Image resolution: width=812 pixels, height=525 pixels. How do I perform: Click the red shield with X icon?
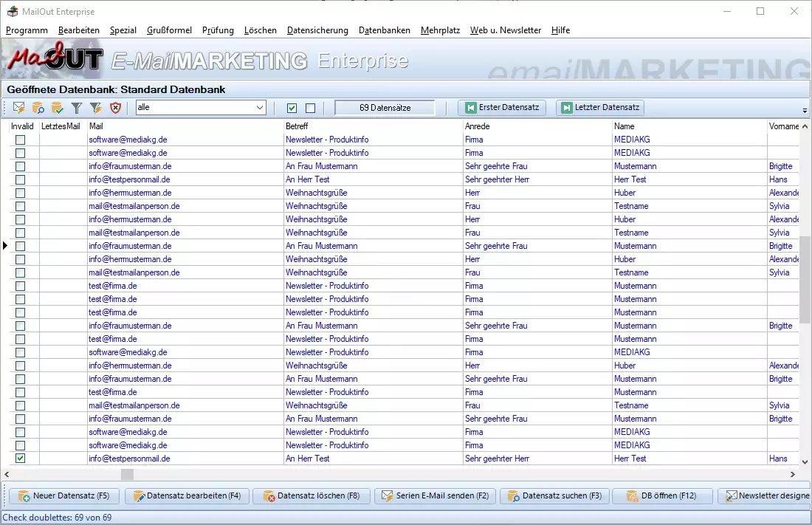point(115,108)
